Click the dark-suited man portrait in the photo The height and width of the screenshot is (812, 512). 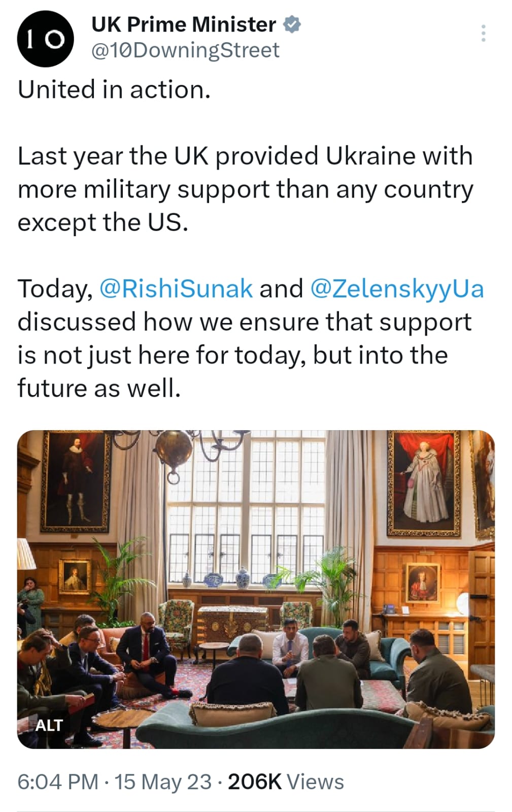pos(75,480)
